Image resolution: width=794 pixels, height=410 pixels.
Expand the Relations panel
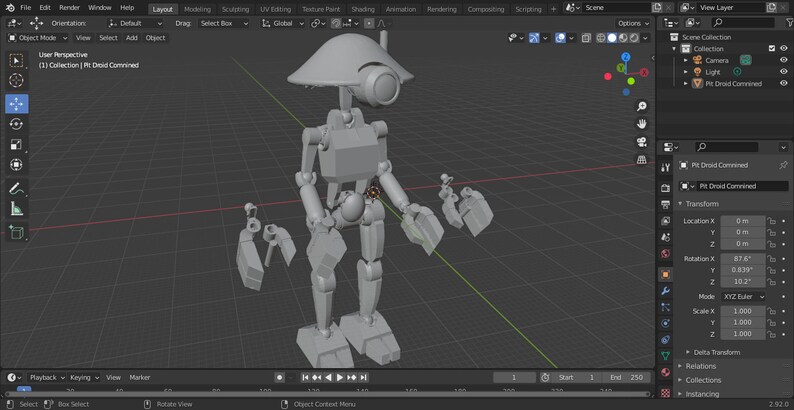701,366
